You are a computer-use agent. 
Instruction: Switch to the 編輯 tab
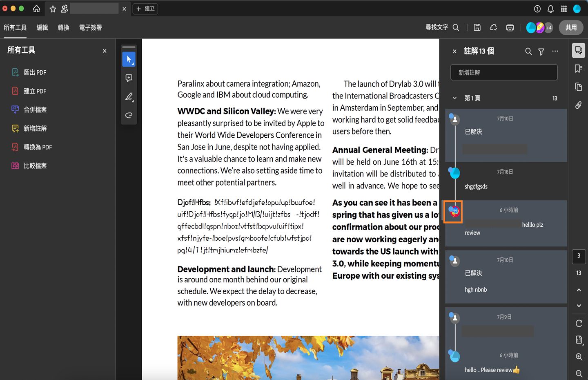point(42,27)
